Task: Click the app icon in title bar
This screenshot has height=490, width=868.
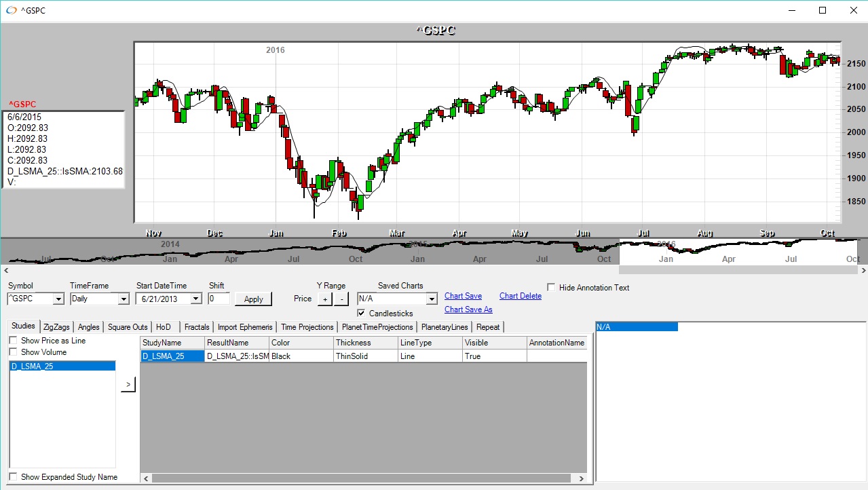Action: coord(11,10)
